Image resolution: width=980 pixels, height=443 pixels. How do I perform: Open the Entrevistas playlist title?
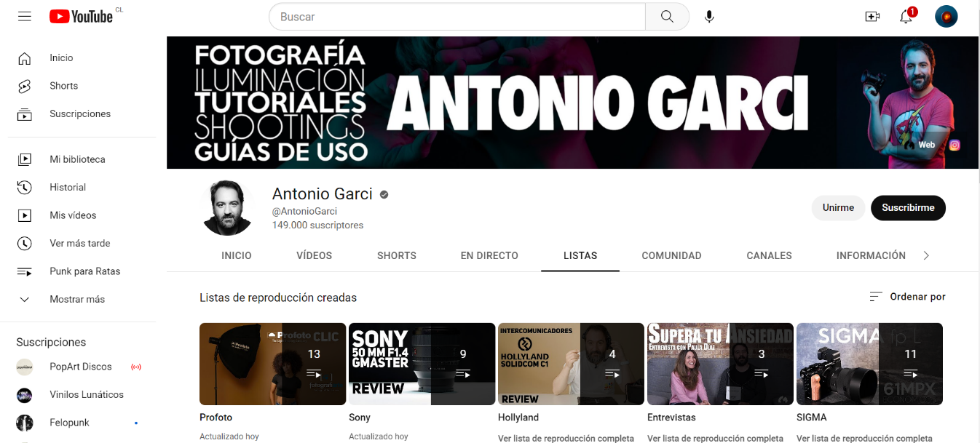[x=671, y=418]
